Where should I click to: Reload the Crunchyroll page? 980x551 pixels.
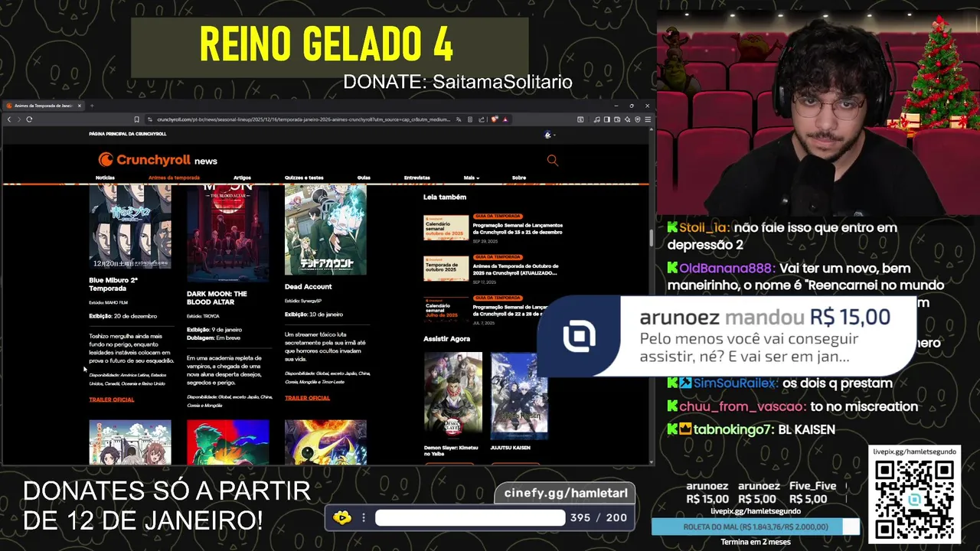pos(29,119)
